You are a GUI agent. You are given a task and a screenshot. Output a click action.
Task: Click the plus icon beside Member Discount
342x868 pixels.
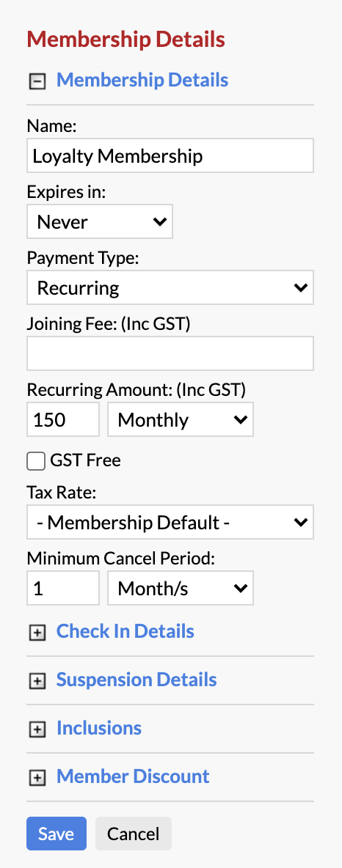37,779
